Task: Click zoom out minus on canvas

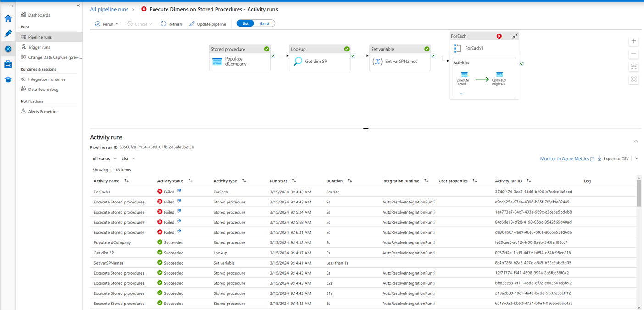Action: pyautogui.click(x=633, y=54)
